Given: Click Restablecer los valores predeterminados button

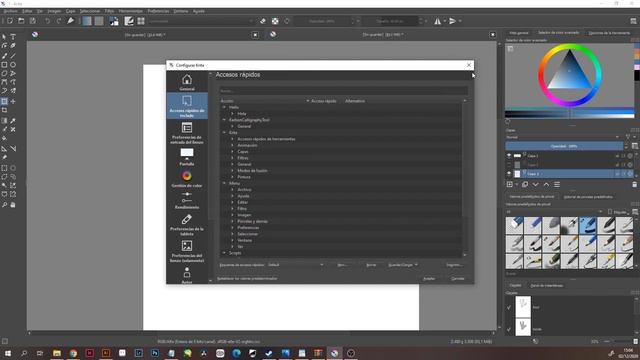Looking at the screenshot, I should point(247,278).
